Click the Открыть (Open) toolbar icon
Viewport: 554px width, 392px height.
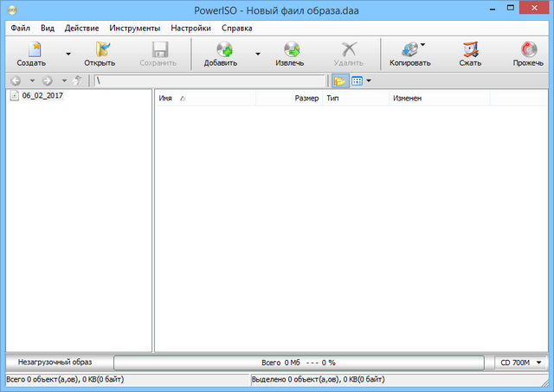(x=100, y=50)
